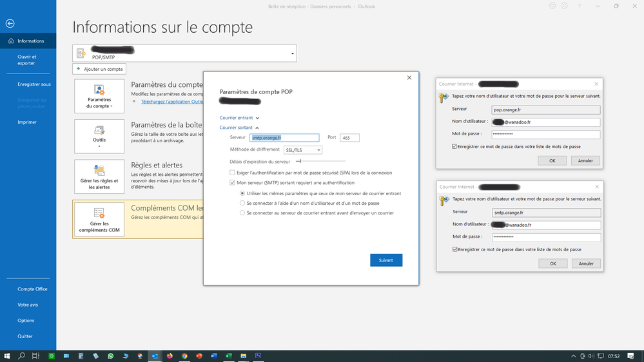The image size is (644, 362).
Task: Click Annuler in smtp.orange.fr credentials dialog
Action: point(586,263)
